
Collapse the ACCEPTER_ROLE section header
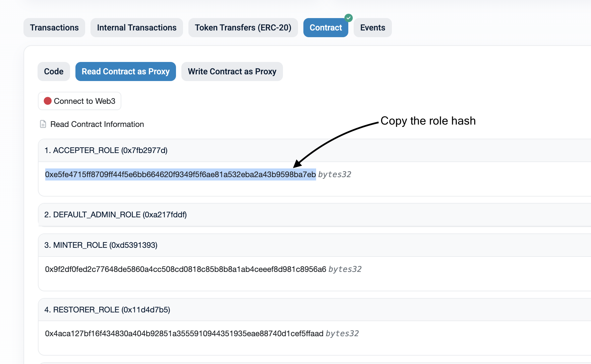pyautogui.click(x=314, y=150)
